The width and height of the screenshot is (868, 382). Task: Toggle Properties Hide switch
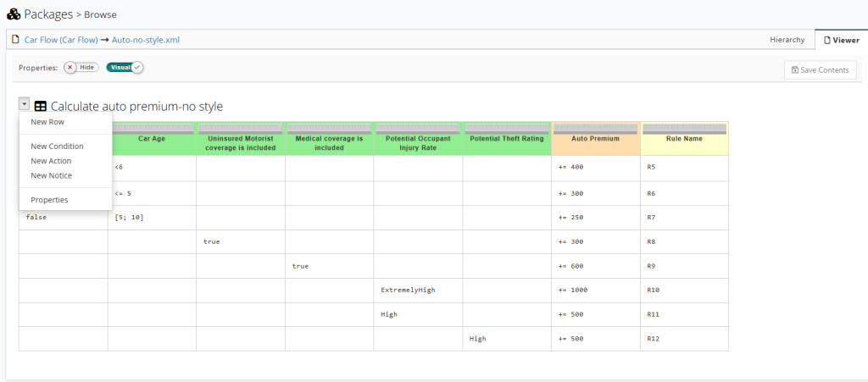coord(81,68)
